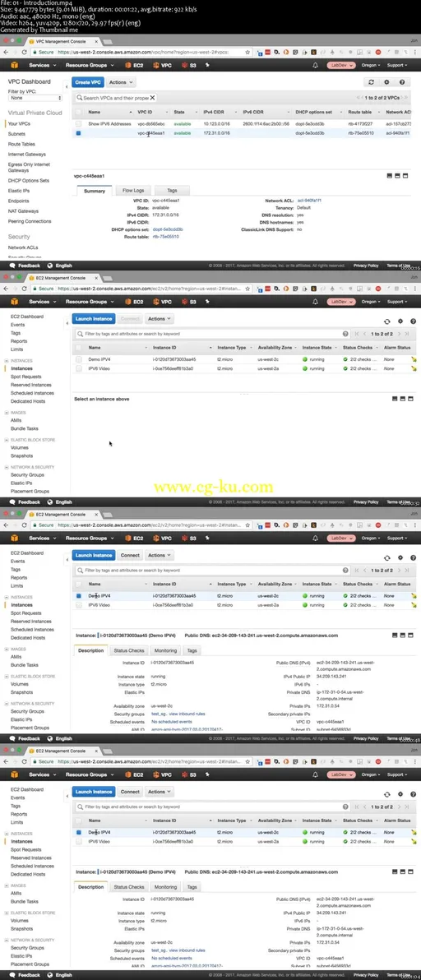Open DHCP Options Sets in VPC sidebar
The width and height of the screenshot is (421, 980).
[28, 180]
